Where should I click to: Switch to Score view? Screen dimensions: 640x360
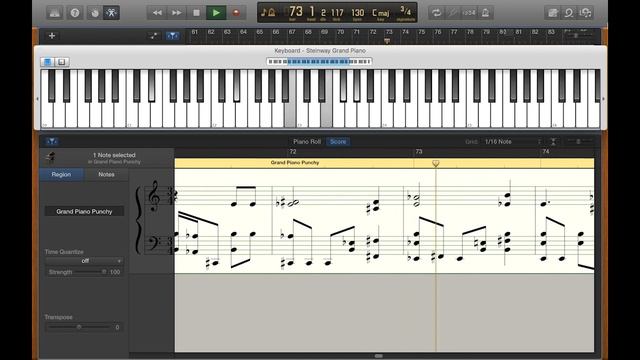click(x=338, y=142)
